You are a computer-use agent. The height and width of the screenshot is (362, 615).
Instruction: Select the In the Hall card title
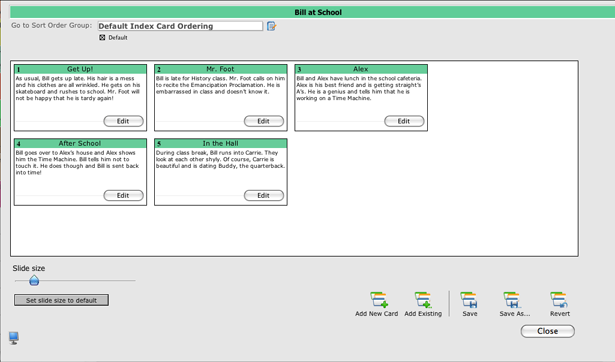click(220, 143)
